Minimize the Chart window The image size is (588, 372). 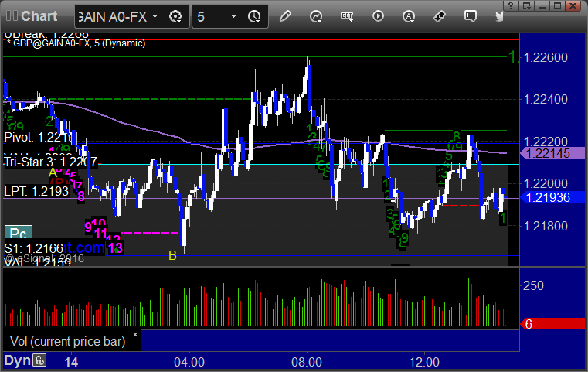click(542, 5)
